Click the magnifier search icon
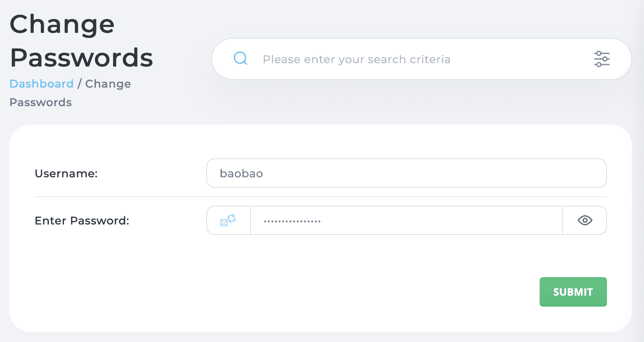 [x=240, y=59]
